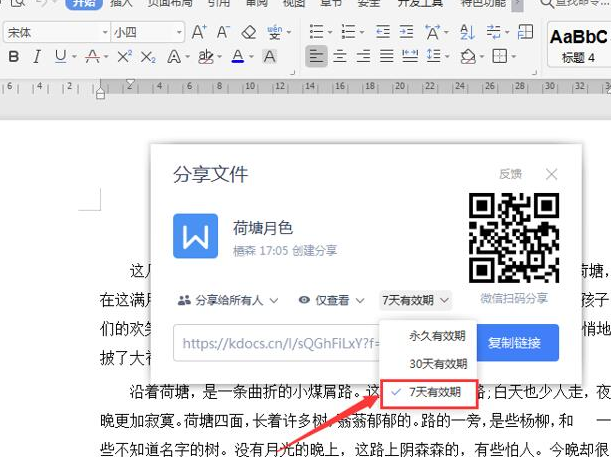Toggle italic formatting

37,57
